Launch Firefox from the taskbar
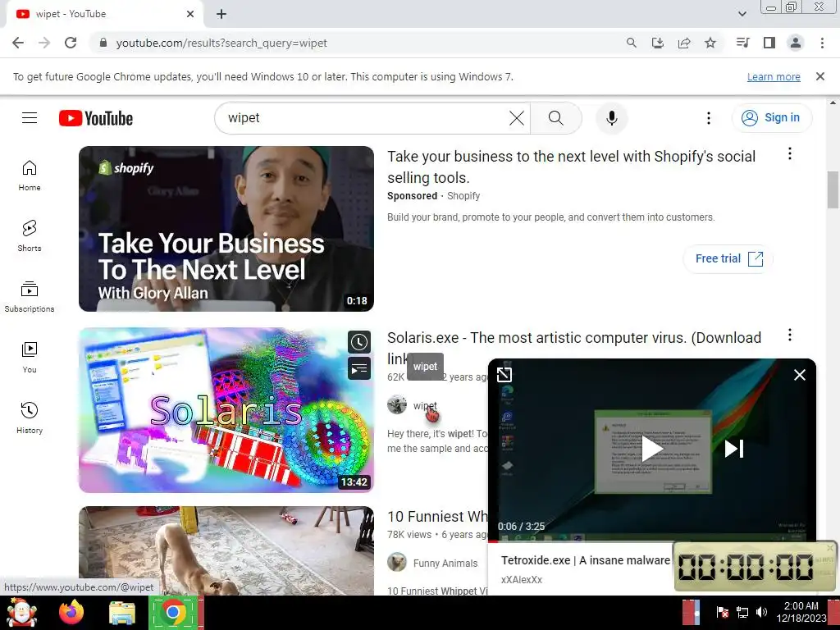840x630 pixels. point(71,612)
